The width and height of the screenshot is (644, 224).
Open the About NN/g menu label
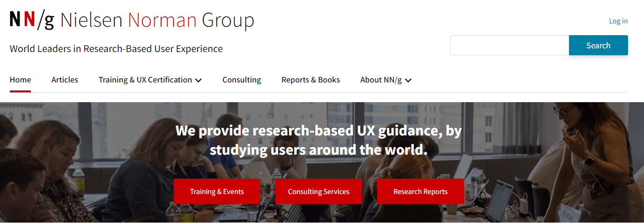(381, 80)
